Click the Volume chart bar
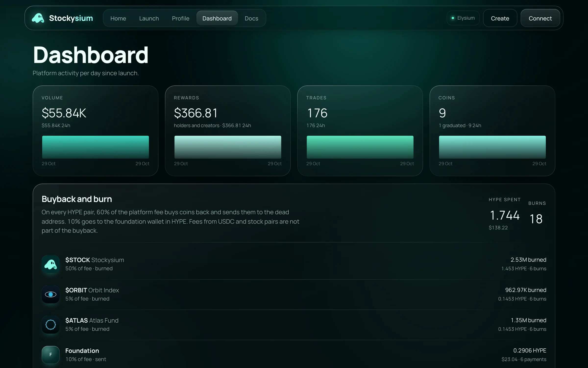Viewport: 588px width, 368px height. point(96,147)
